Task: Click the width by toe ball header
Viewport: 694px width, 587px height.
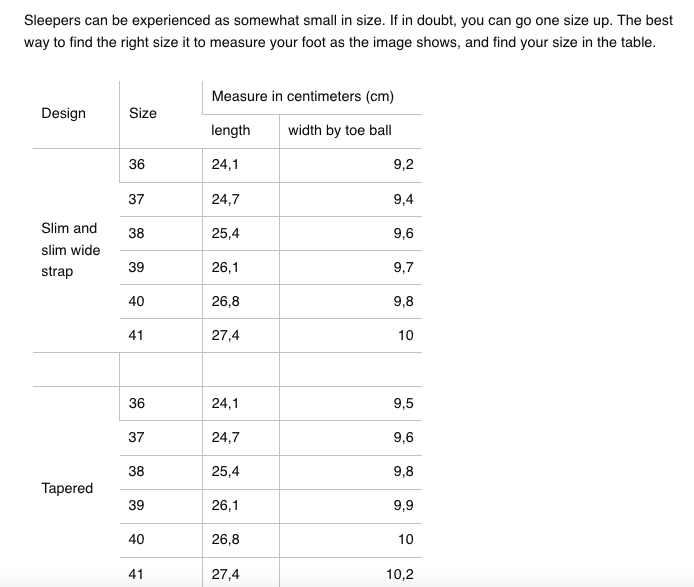Action: click(340, 130)
